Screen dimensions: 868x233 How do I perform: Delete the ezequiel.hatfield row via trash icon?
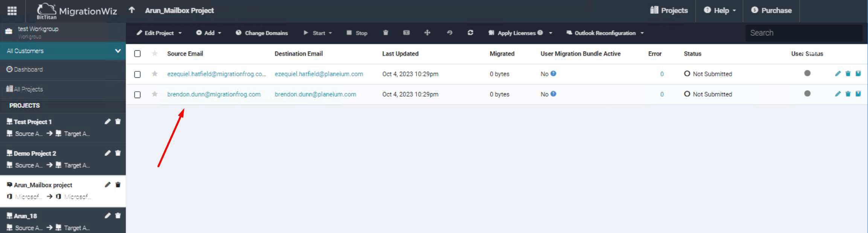point(848,74)
